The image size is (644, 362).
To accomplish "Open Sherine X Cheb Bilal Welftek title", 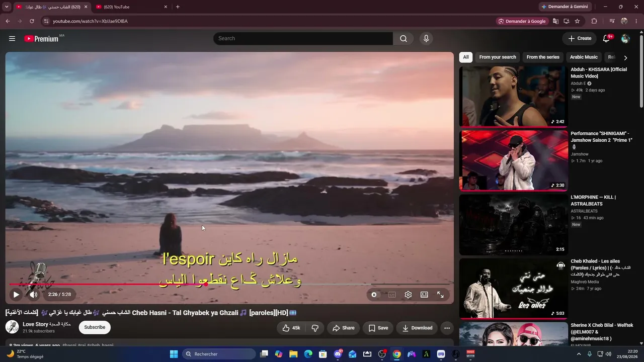I will [x=602, y=332].
